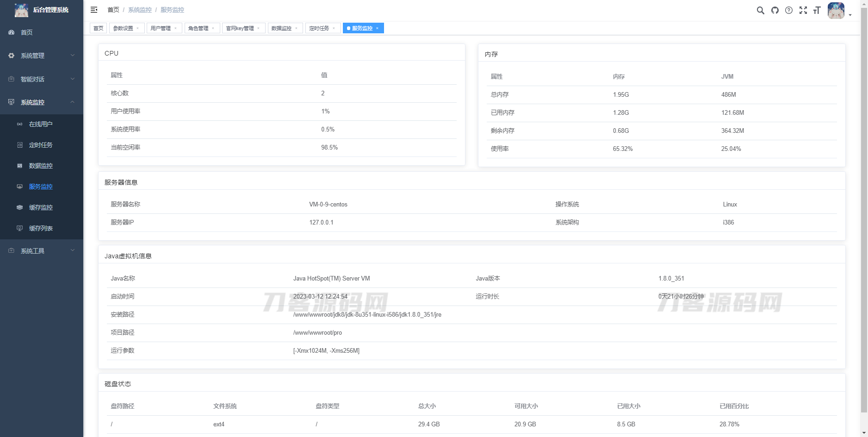868x437 pixels.
Task: Click the help question mark icon
Action: coord(789,10)
